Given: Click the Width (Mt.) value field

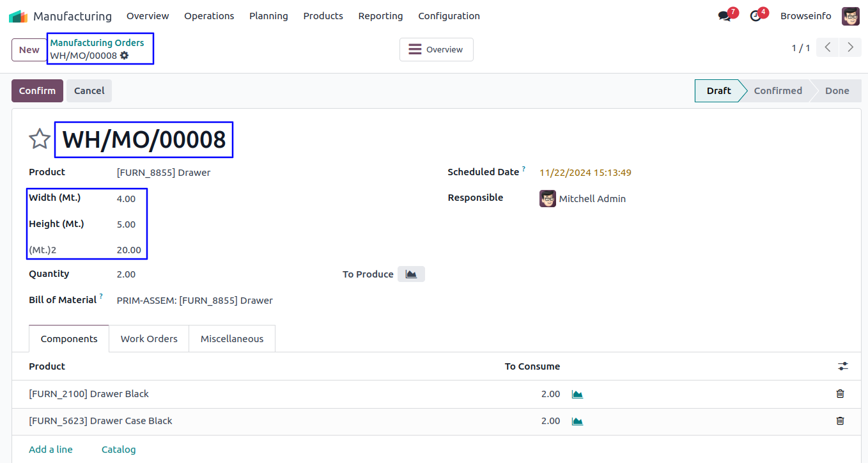Looking at the screenshot, I should [126, 199].
